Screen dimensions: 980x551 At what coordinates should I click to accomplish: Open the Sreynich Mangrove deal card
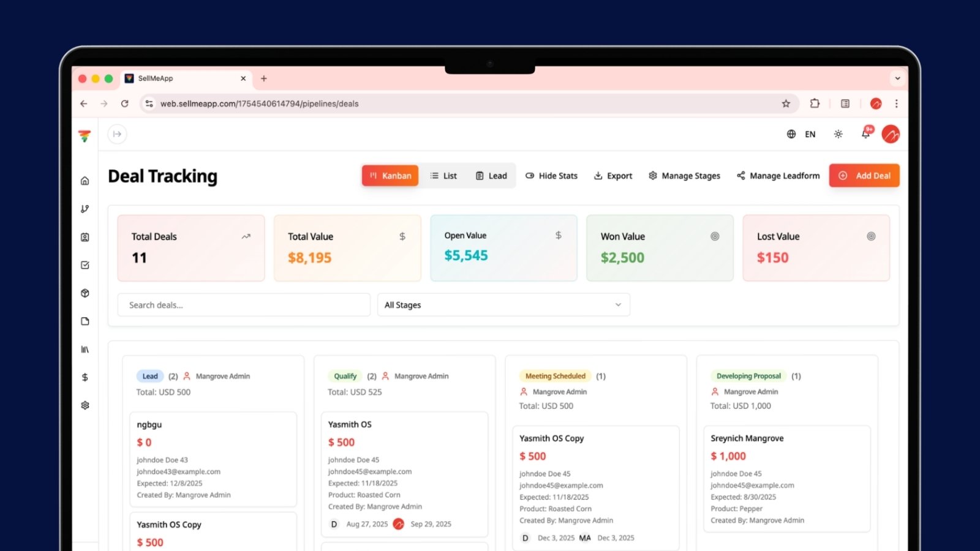tap(787, 479)
